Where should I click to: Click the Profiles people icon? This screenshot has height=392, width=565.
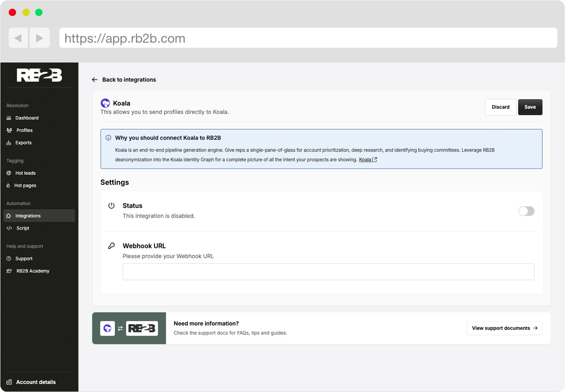pyautogui.click(x=9, y=130)
